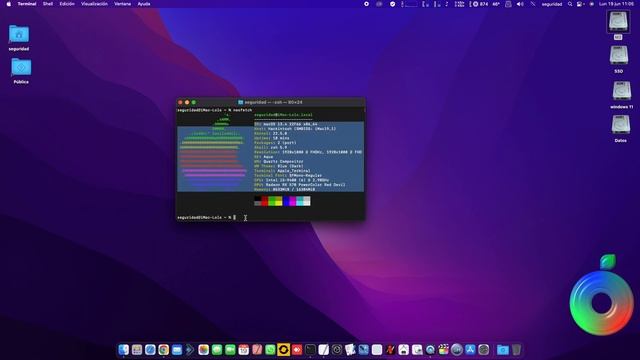Open Photos from the Dock
Viewport: 640px width, 360px height.
point(203,349)
